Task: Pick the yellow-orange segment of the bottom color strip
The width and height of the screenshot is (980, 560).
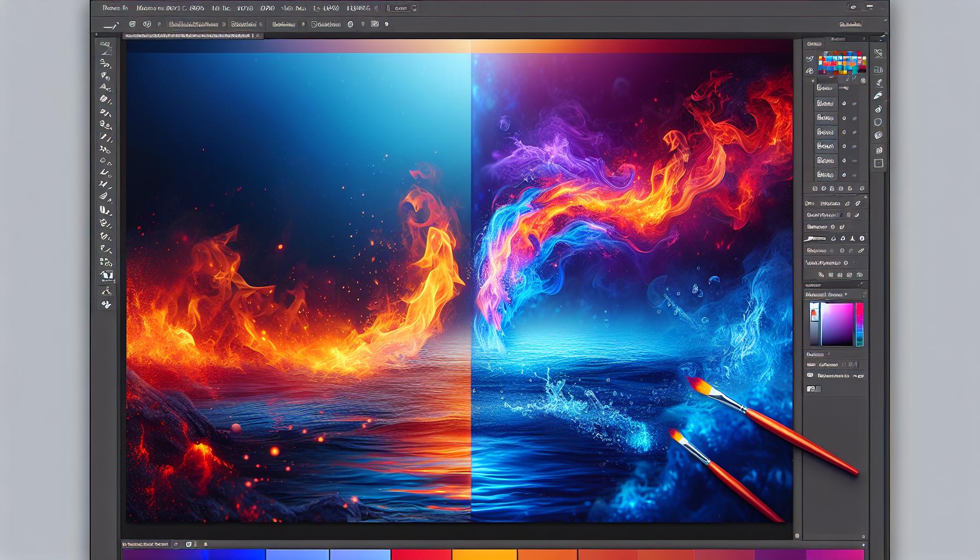Action: tap(485, 555)
